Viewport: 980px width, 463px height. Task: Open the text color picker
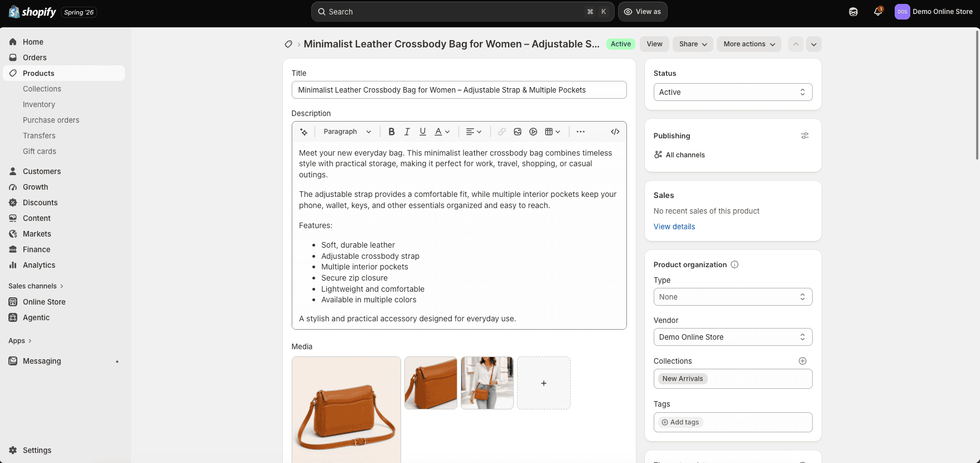click(442, 132)
